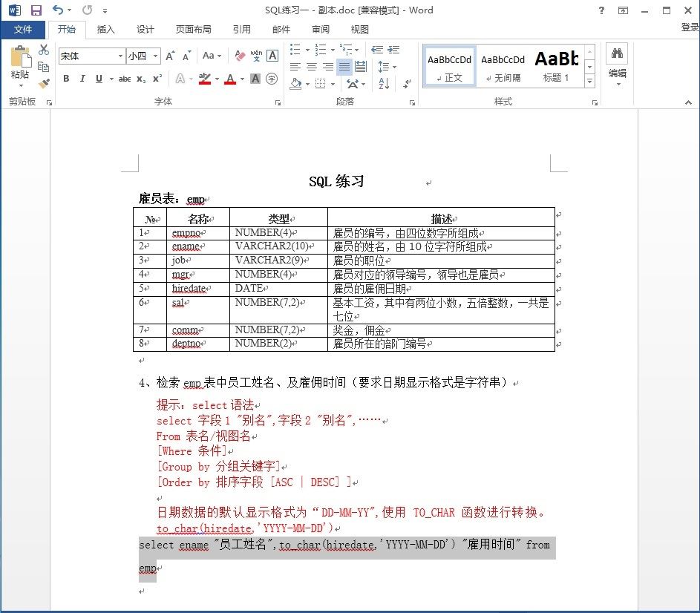Switch to the 邮件 Mailings tab

pos(281,30)
